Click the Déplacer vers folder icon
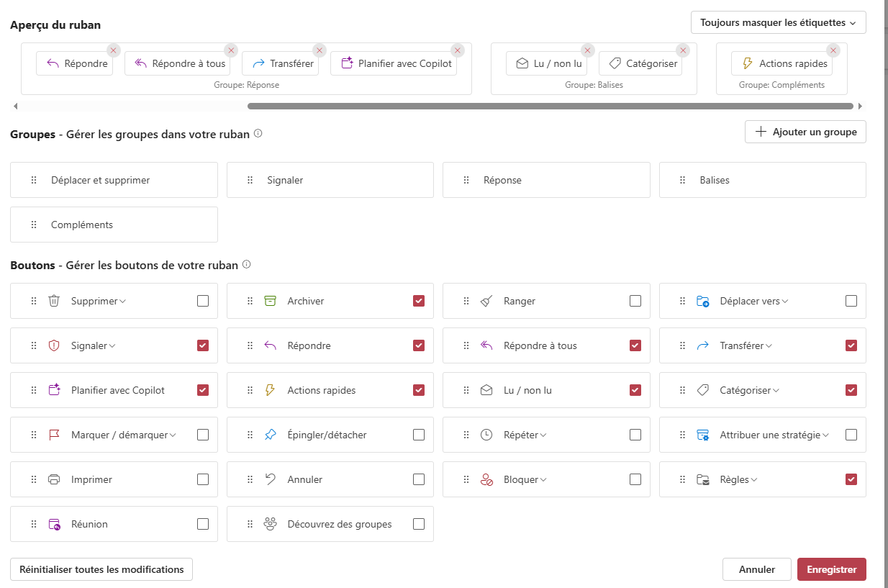Screen dimensions: 888x588 pyautogui.click(x=703, y=301)
